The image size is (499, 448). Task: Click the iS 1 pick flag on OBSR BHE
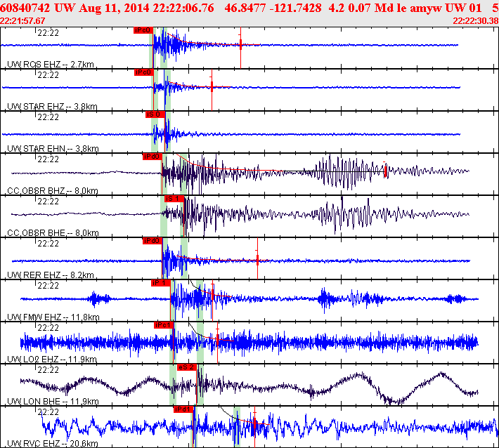[174, 199]
